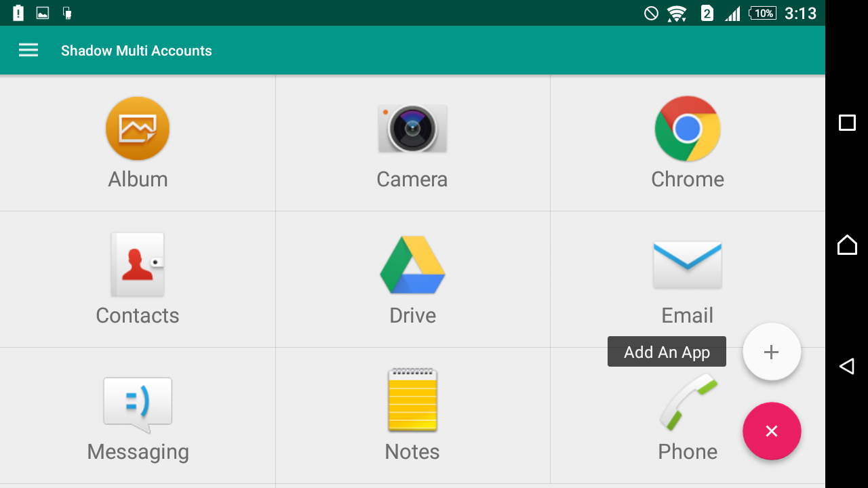Tap the Phone text label

[688, 451]
